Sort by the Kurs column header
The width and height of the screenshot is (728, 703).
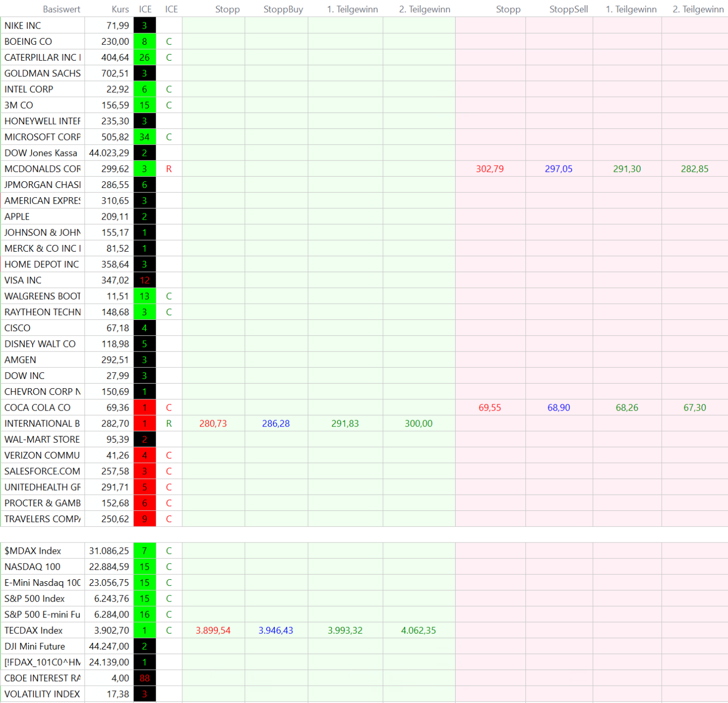coord(120,9)
